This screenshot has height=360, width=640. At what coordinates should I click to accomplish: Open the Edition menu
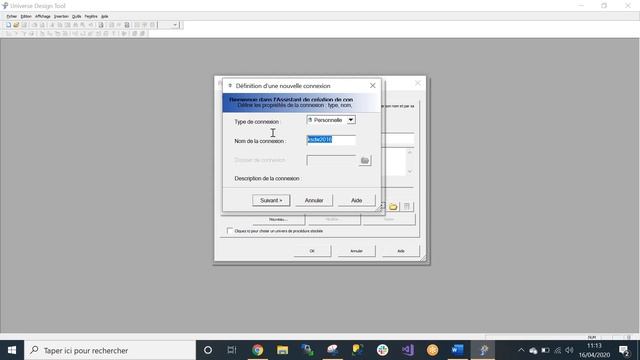26,16
